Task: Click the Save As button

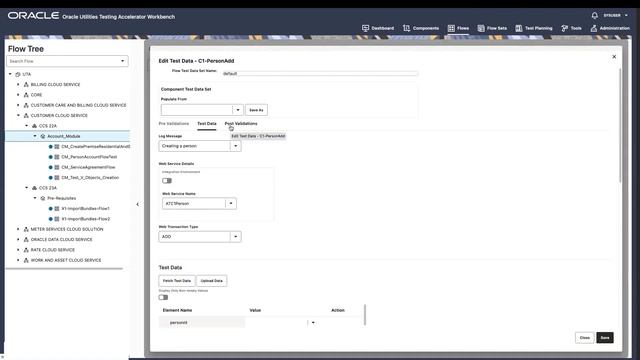Action: pos(256,110)
